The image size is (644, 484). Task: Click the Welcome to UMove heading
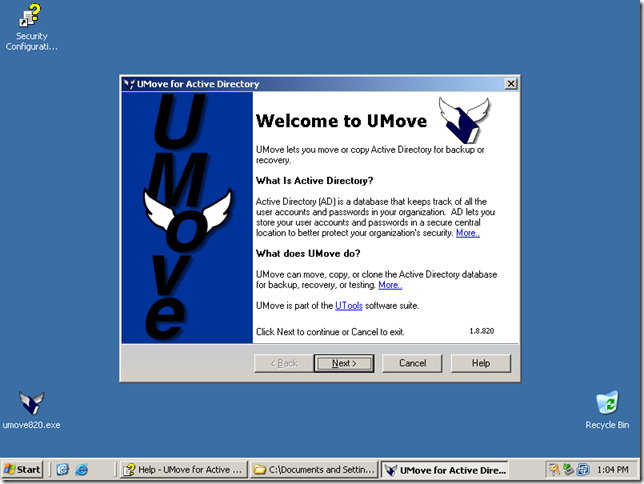point(341,121)
